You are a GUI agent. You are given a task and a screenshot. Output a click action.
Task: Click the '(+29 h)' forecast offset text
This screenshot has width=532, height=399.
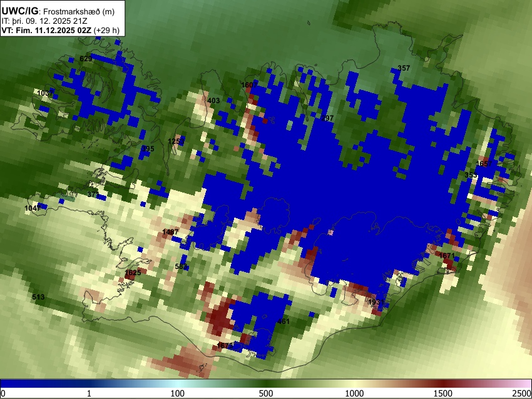point(106,30)
